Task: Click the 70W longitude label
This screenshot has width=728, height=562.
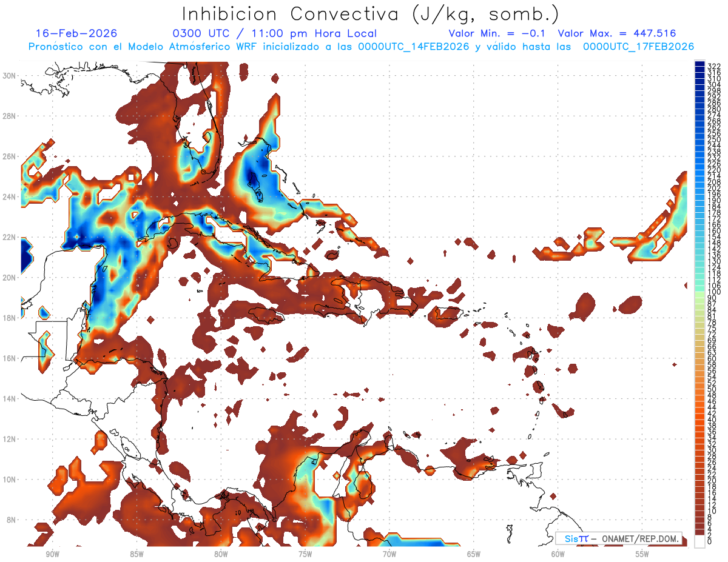Action: pos(389,554)
